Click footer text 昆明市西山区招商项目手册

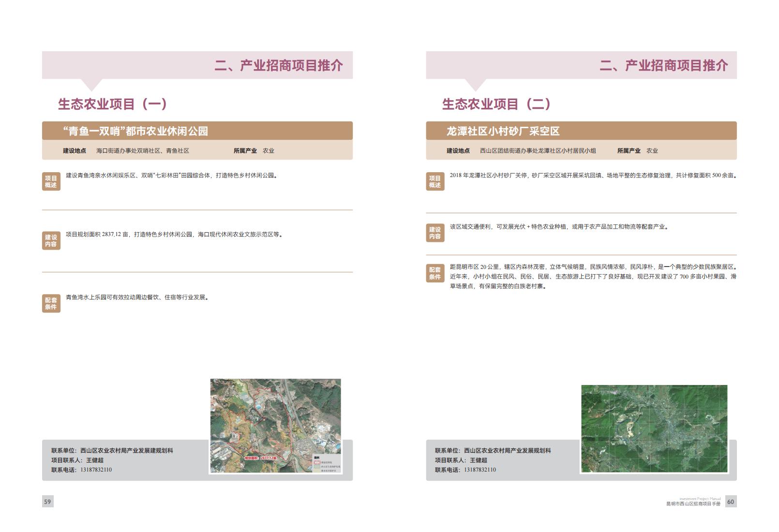click(693, 504)
